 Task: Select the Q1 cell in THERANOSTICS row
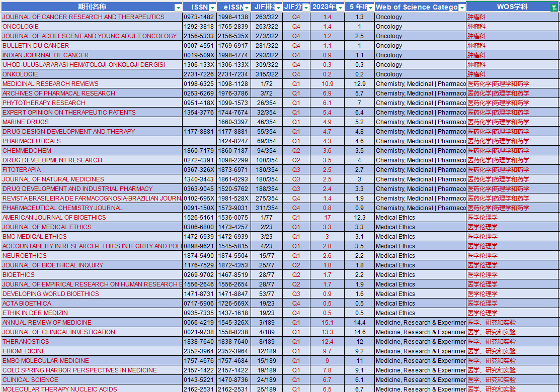(x=296, y=341)
